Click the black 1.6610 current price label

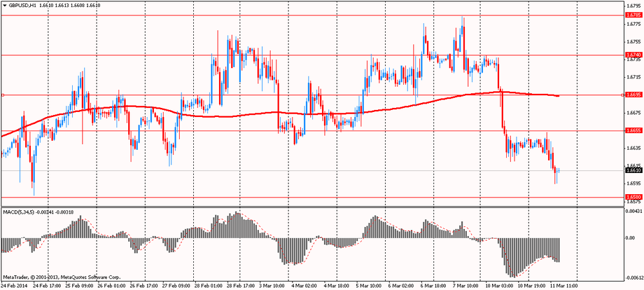coord(634,170)
